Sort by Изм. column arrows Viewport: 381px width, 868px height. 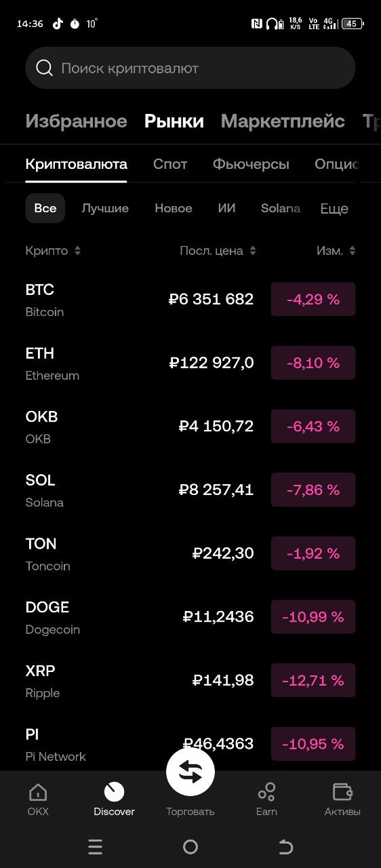352,251
